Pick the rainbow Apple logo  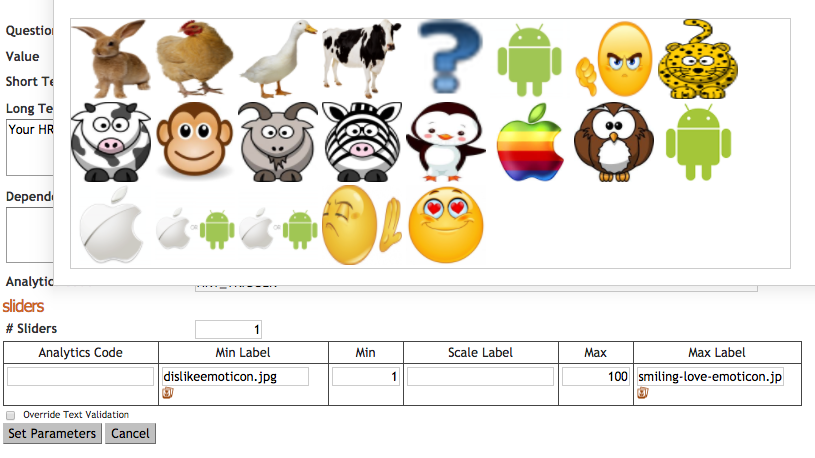pos(530,142)
